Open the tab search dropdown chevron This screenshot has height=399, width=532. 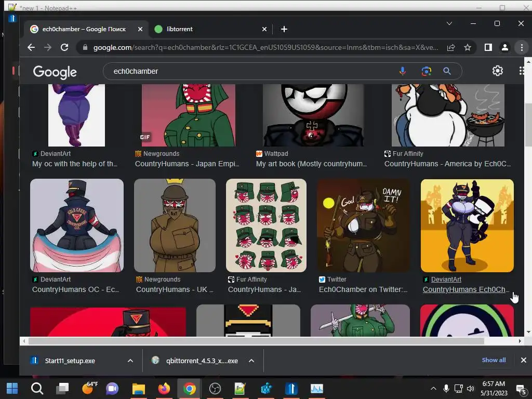point(449,23)
